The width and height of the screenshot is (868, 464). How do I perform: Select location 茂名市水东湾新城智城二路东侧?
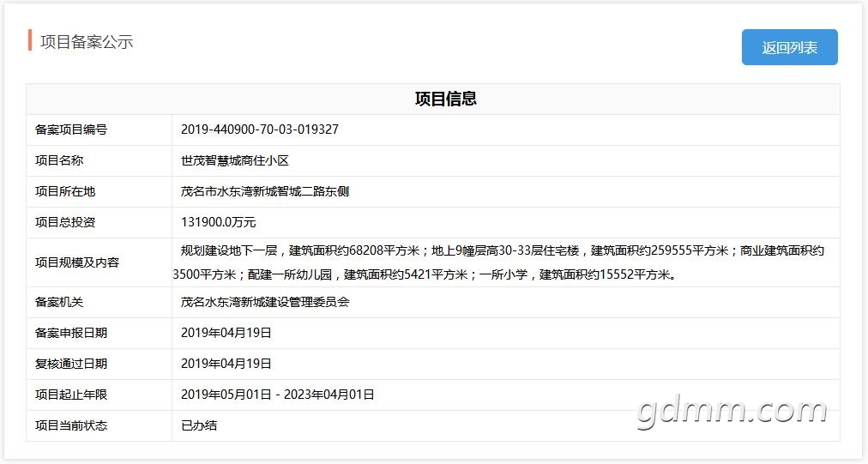point(265,191)
